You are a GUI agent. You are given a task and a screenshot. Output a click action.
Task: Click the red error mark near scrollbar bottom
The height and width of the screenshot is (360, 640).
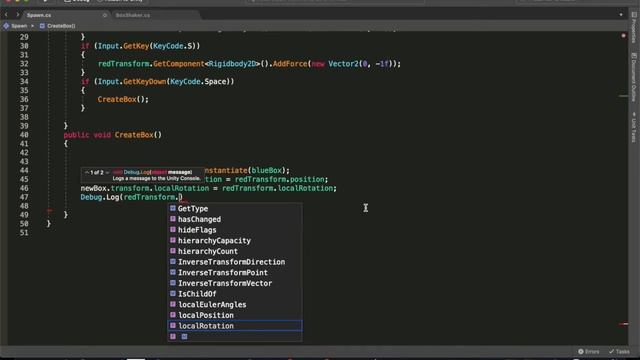point(623,324)
